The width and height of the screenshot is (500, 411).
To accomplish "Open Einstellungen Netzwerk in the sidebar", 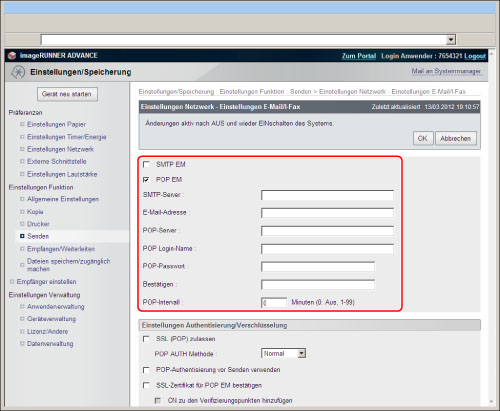I will [60, 149].
